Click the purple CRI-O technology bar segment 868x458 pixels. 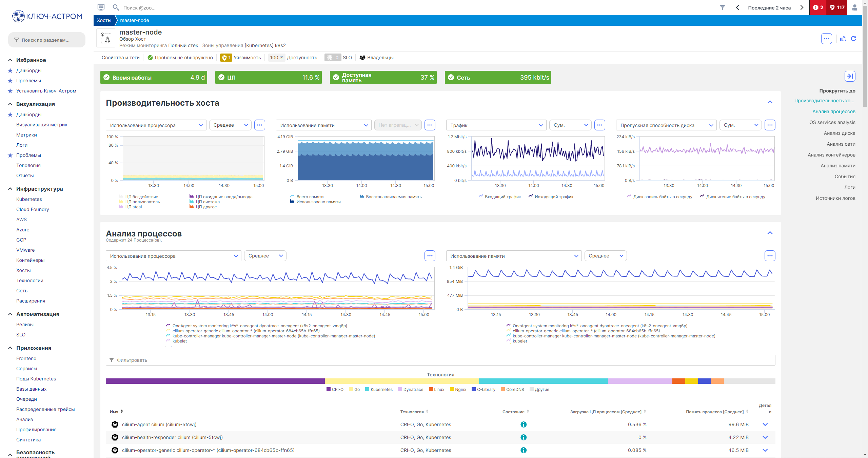point(215,381)
